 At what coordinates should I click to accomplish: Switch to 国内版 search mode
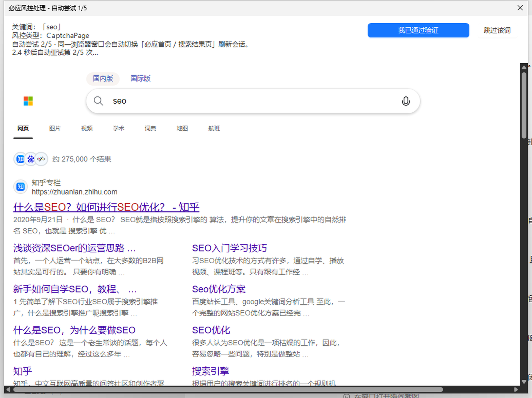pos(103,78)
